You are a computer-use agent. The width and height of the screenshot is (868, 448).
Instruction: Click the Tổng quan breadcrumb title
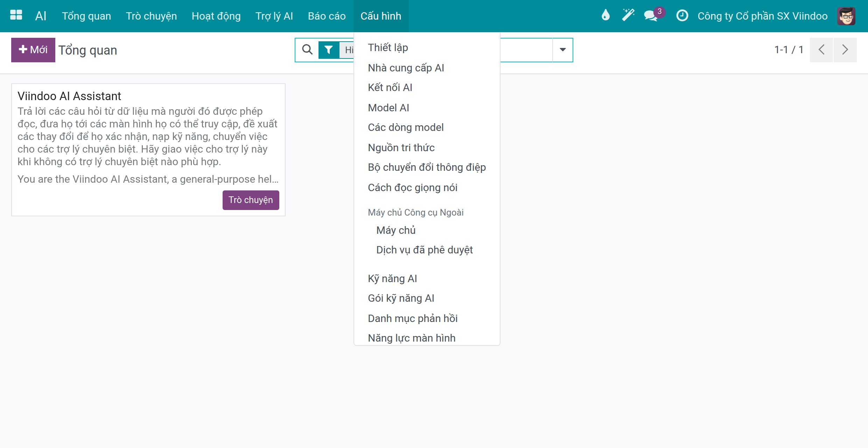[x=87, y=50]
